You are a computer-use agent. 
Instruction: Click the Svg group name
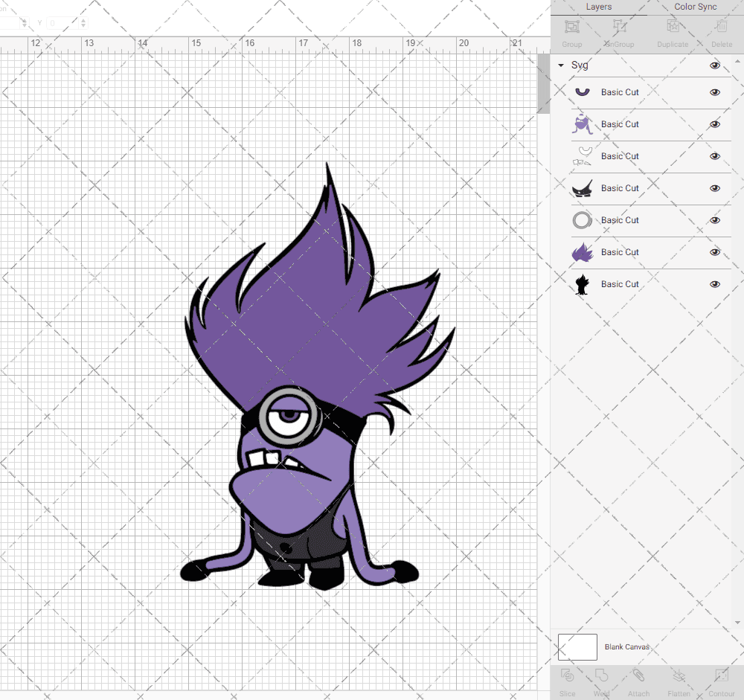coord(580,65)
